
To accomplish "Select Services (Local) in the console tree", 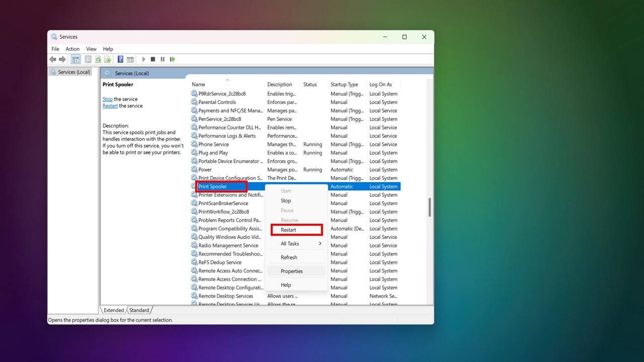I will (74, 72).
